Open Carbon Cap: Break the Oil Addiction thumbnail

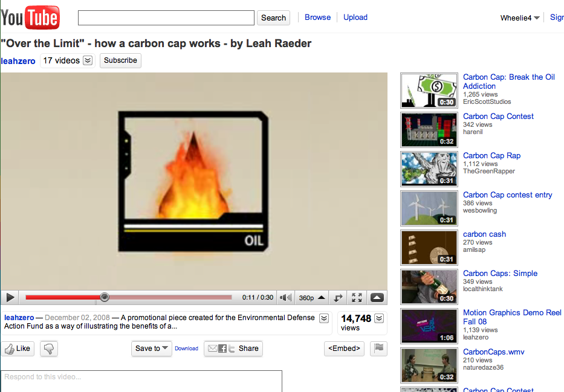tap(429, 91)
